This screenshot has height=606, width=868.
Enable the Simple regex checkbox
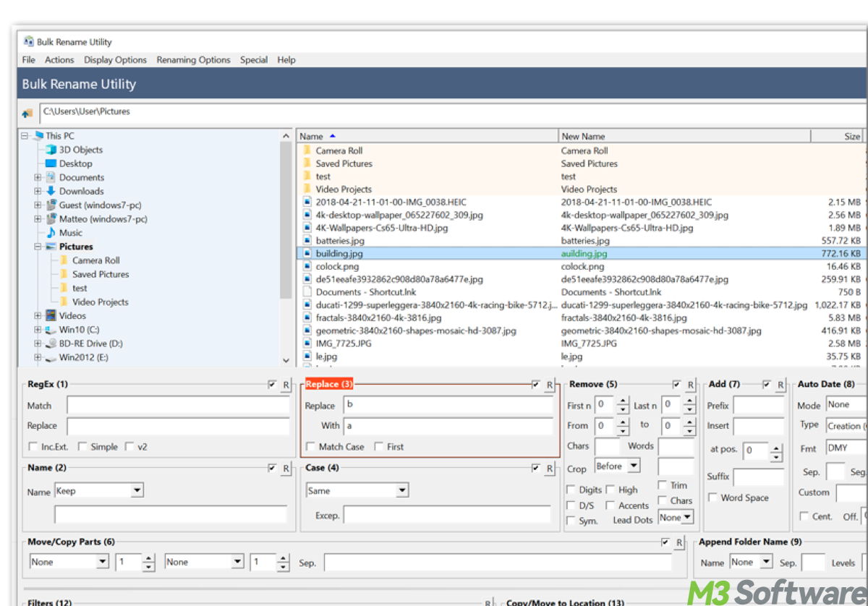82,446
